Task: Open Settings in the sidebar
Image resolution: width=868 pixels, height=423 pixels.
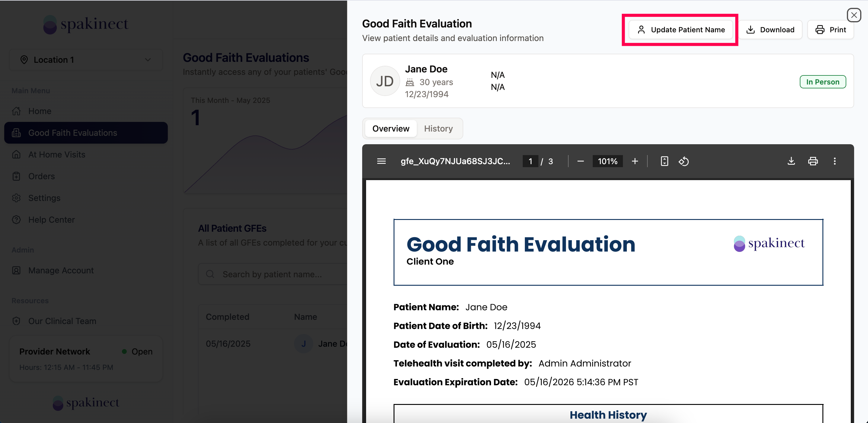Action: (86, 198)
